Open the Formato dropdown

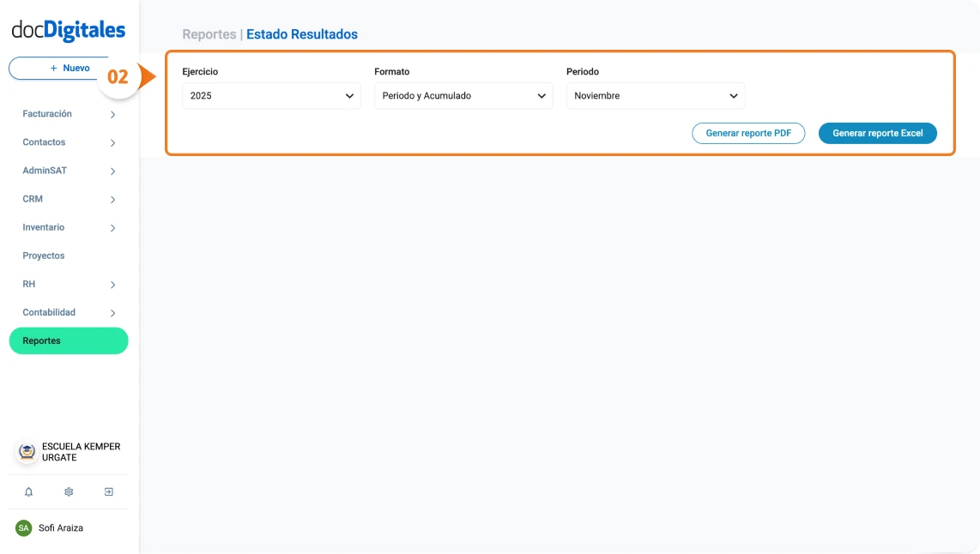[463, 96]
